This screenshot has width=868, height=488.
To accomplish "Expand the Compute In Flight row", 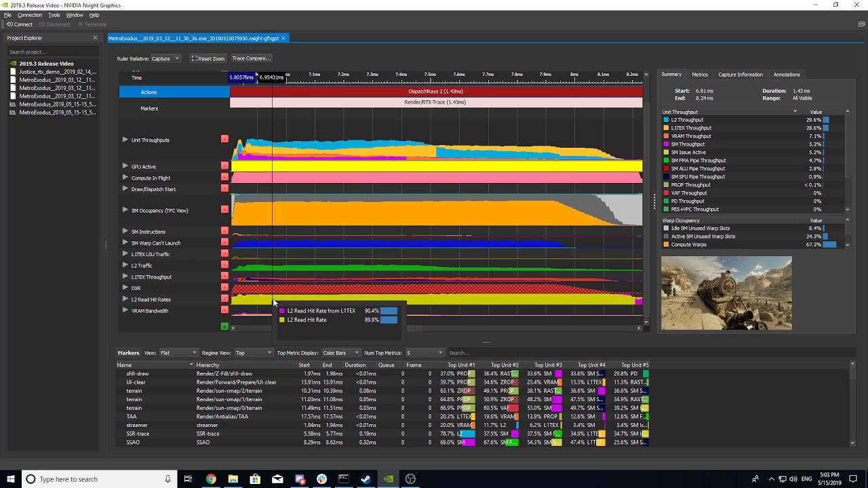I will (125, 178).
